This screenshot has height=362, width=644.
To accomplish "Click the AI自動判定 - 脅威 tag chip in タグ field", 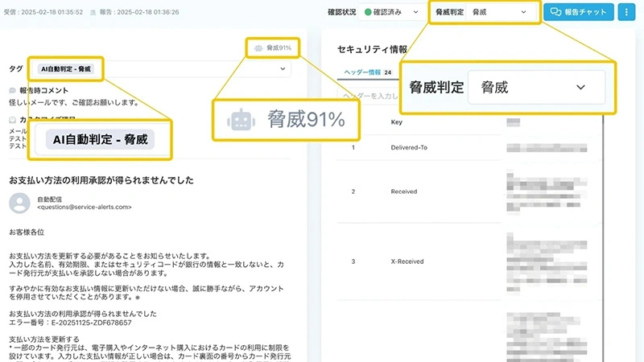I will 66,69.
